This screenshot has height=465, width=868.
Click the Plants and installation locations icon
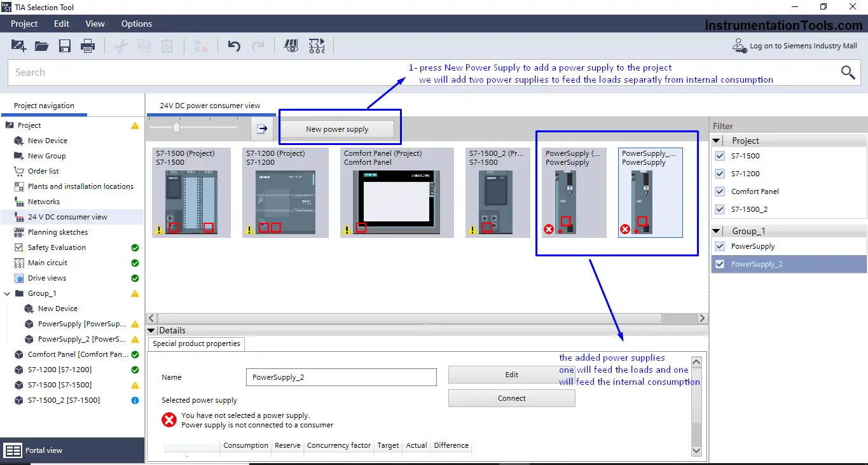(x=19, y=186)
